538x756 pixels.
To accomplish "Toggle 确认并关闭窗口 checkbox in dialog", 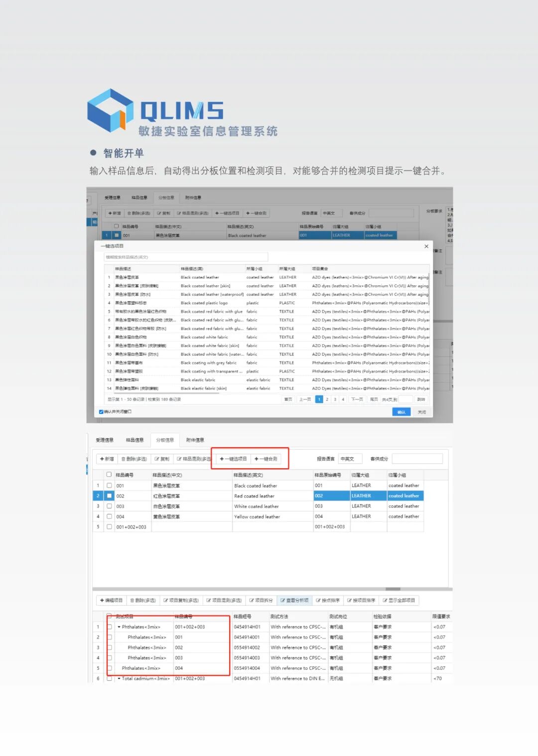I will coord(101,412).
